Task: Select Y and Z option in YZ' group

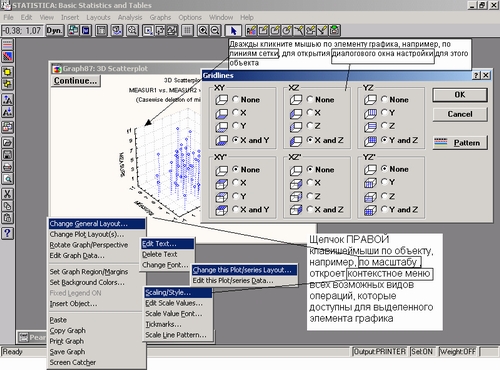Action: pos(400,209)
